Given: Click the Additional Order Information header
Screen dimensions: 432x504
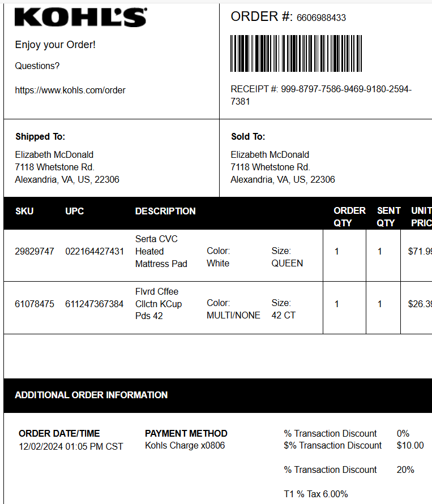Looking at the screenshot, I should pos(91,395).
